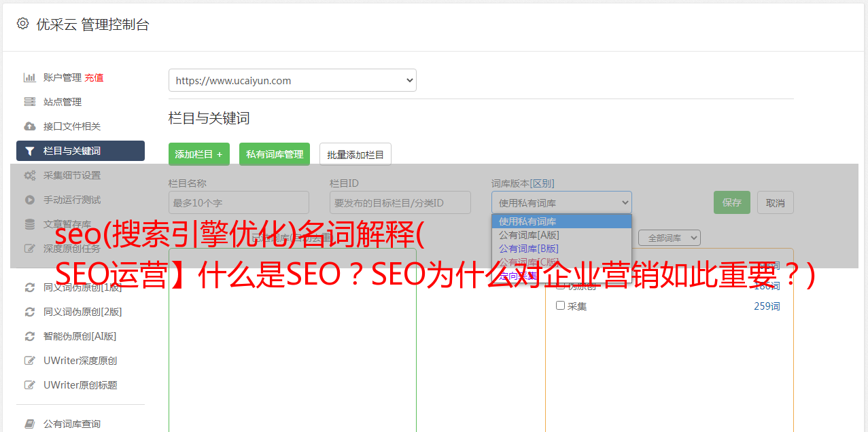Click the 批量添加栏目 button

[355, 154]
